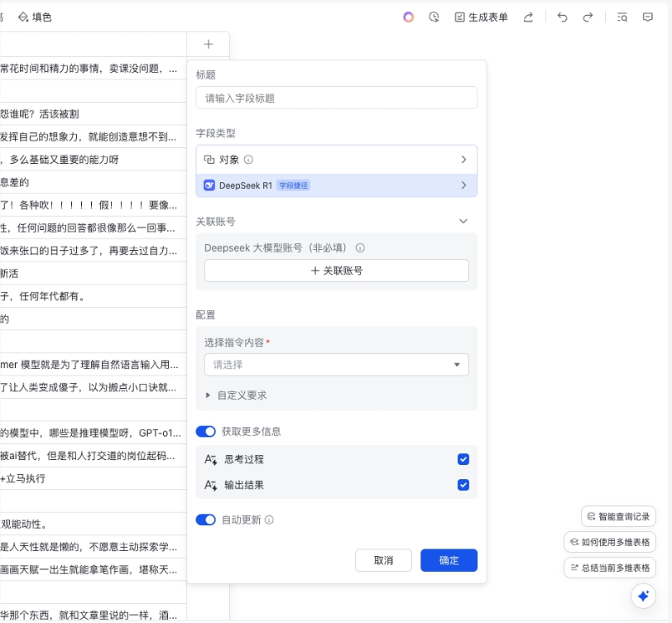672x623 pixels.
Task: Click the 填色 fill color icon
Action: 35,16
